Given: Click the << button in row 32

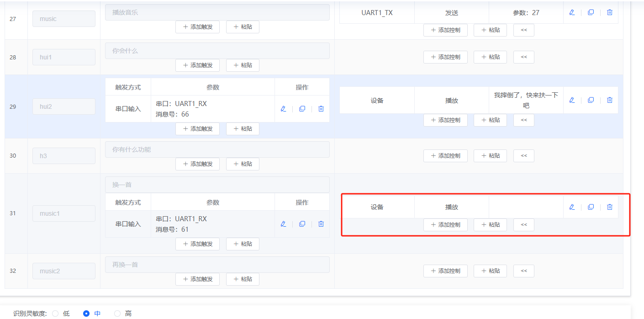Looking at the screenshot, I should coord(523,271).
